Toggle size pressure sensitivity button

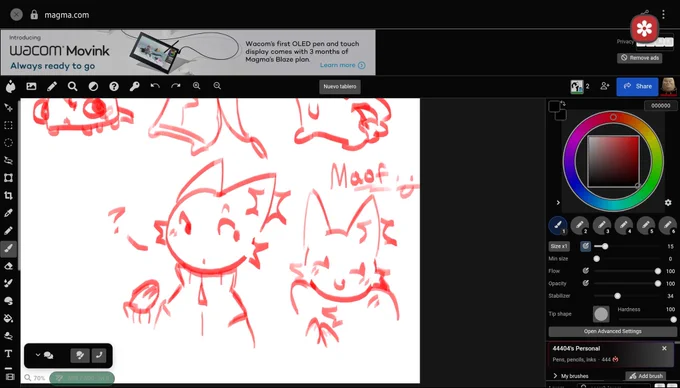[585, 246]
